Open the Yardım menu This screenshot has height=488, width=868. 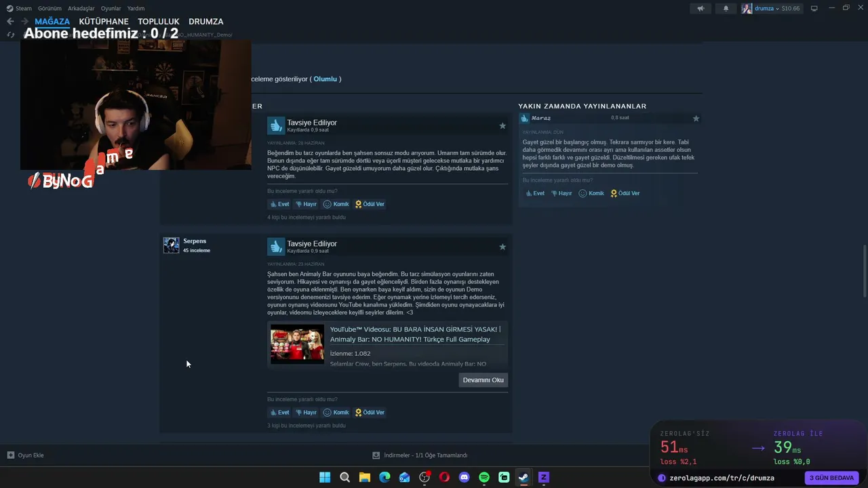tap(136, 8)
